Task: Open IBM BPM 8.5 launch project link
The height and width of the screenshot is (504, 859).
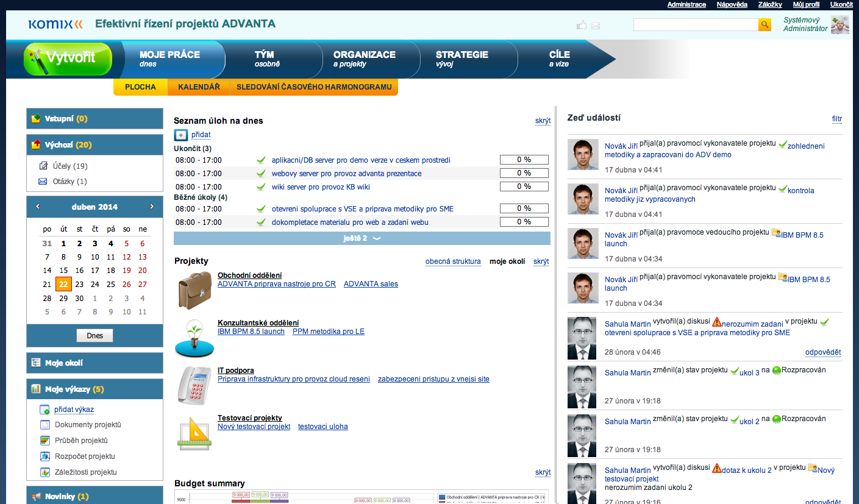Action: (251, 332)
